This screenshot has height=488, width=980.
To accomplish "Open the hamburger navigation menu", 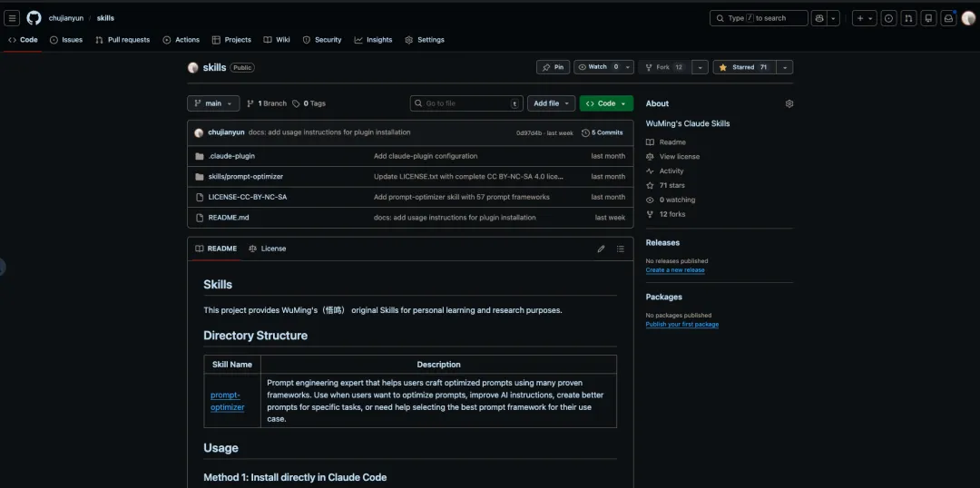I will click(12, 18).
